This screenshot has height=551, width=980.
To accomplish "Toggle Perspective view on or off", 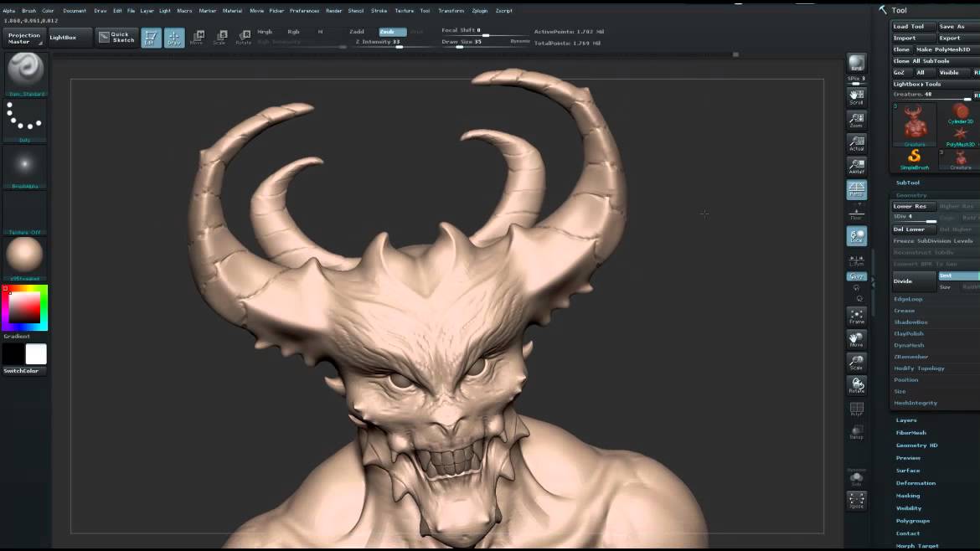I will point(856,189).
